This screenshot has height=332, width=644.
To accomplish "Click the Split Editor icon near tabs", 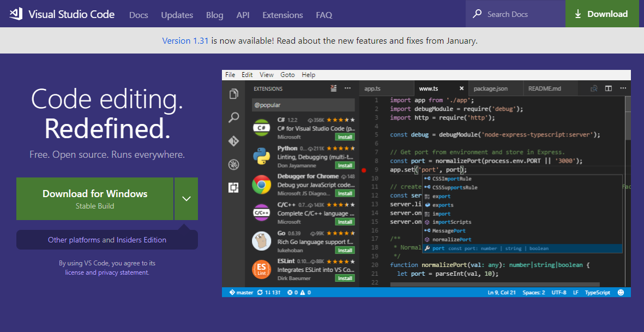I will click(607, 88).
